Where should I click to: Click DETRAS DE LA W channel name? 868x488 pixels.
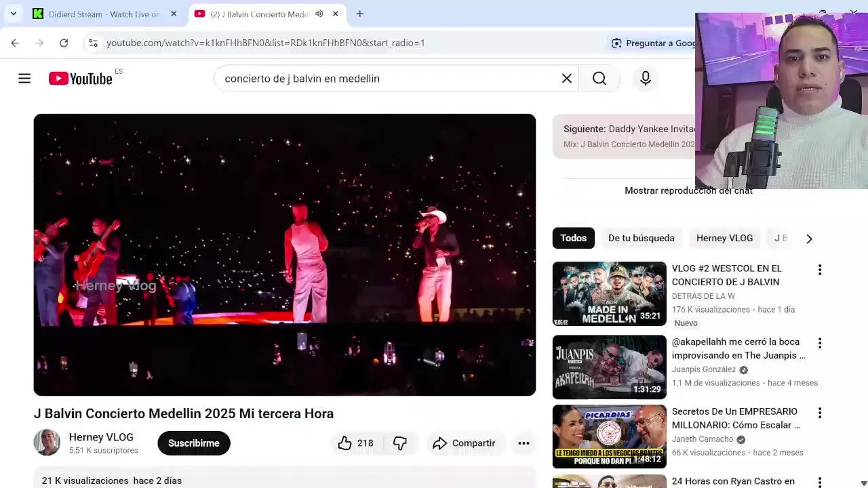point(703,296)
